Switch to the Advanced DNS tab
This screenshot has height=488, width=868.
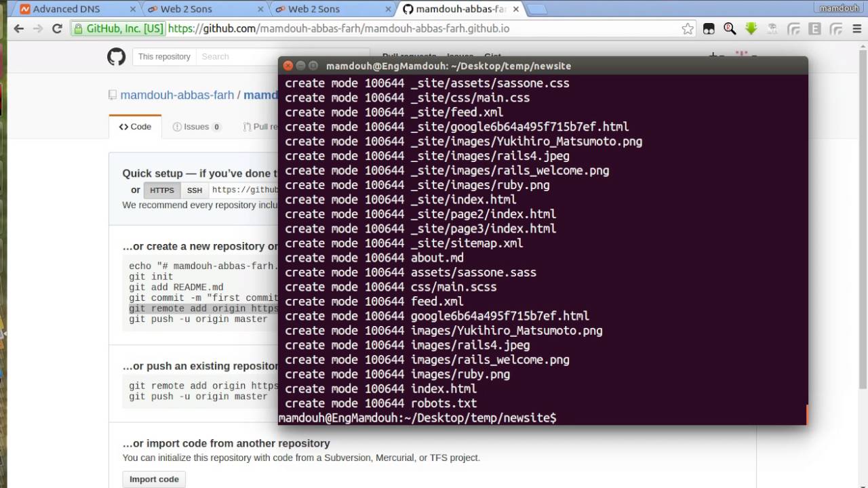tap(75, 9)
